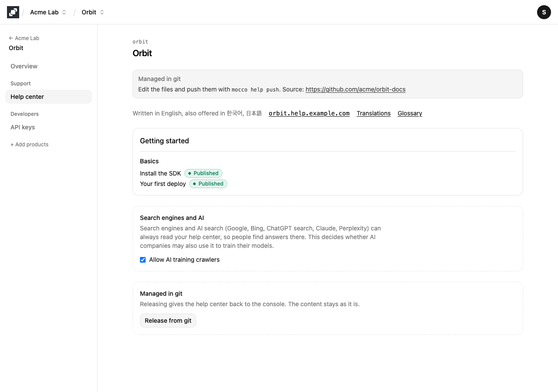558x392 pixels.
Task: Click the mocco help push command text
Action: pyautogui.click(x=255, y=90)
